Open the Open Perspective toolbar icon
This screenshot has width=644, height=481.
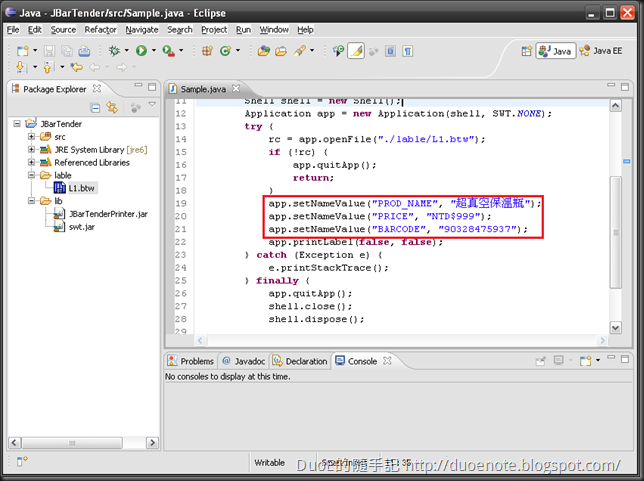[x=525, y=50]
